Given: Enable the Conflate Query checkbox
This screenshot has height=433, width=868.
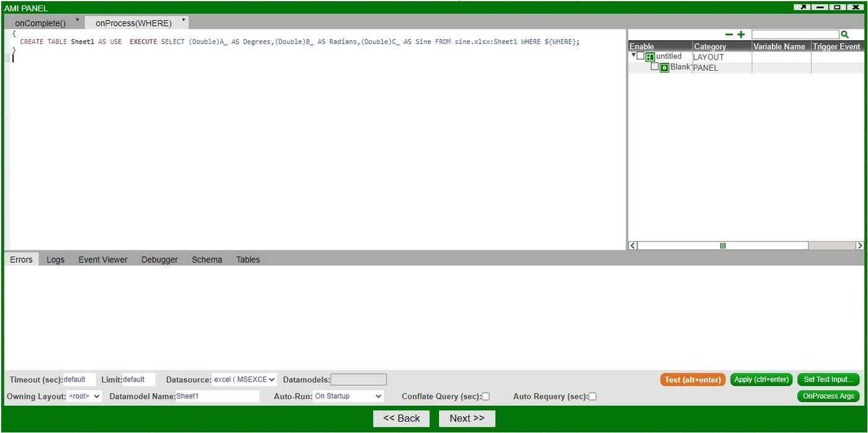Looking at the screenshot, I should (486, 396).
